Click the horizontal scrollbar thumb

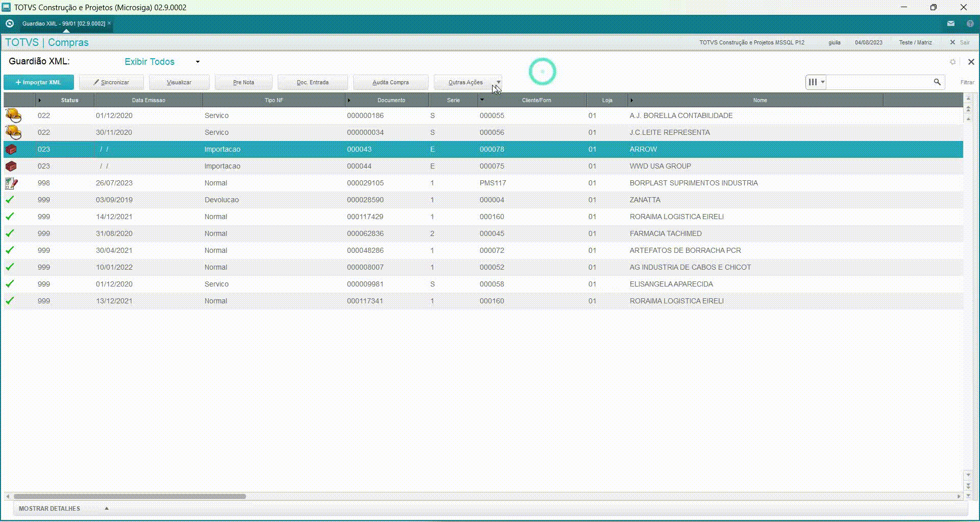point(130,496)
